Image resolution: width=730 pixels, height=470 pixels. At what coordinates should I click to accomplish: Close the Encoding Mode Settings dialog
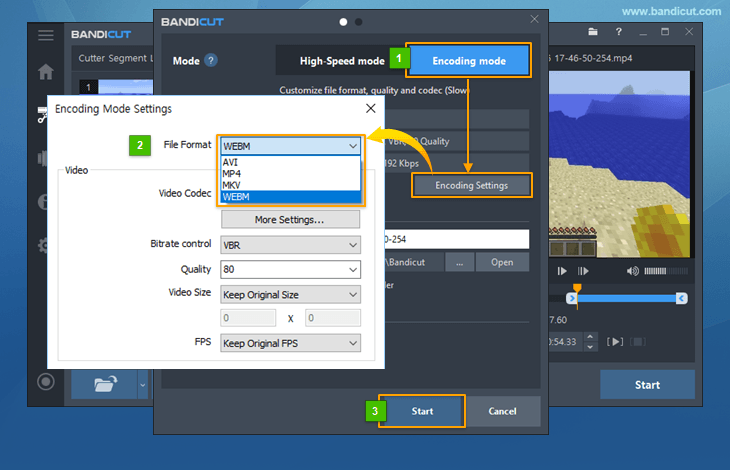tap(371, 108)
